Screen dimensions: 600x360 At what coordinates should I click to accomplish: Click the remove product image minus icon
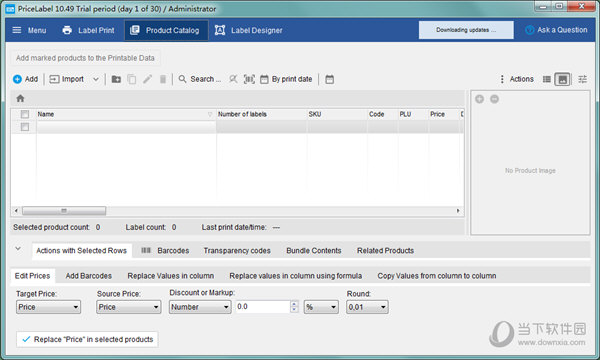point(494,99)
